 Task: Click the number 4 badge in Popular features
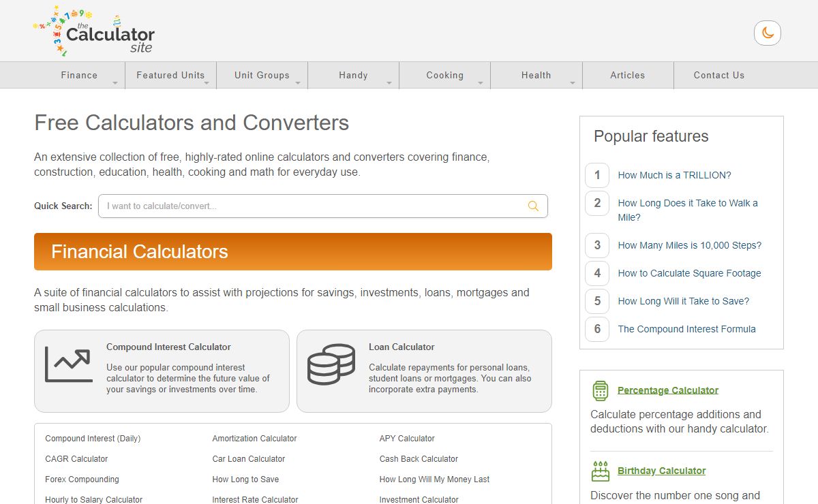click(x=597, y=273)
